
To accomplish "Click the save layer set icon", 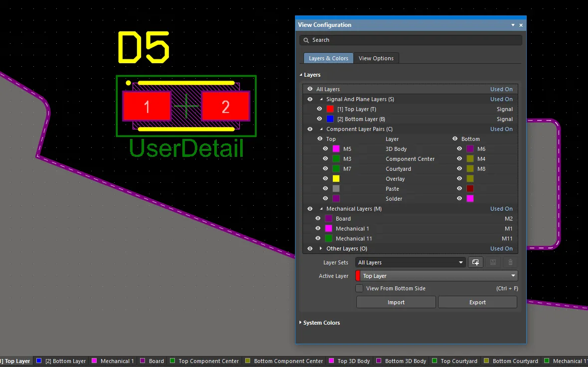I will tap(493, 262).
